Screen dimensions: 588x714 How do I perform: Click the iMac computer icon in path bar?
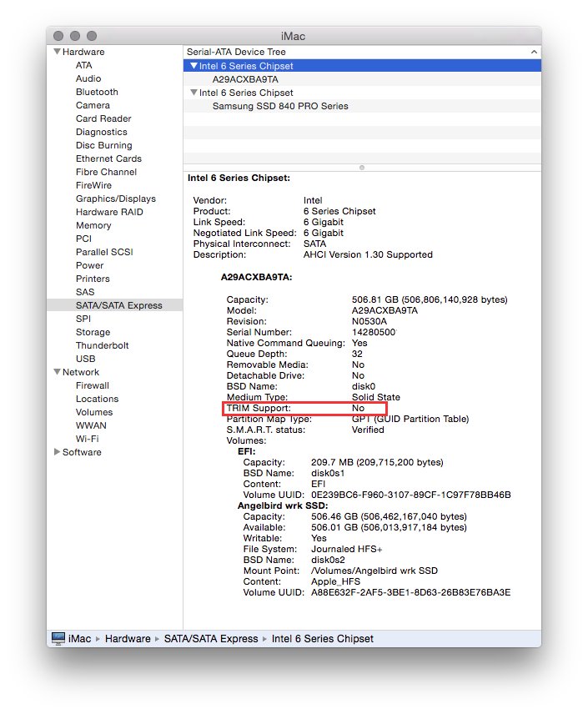(x=58, y=638)
